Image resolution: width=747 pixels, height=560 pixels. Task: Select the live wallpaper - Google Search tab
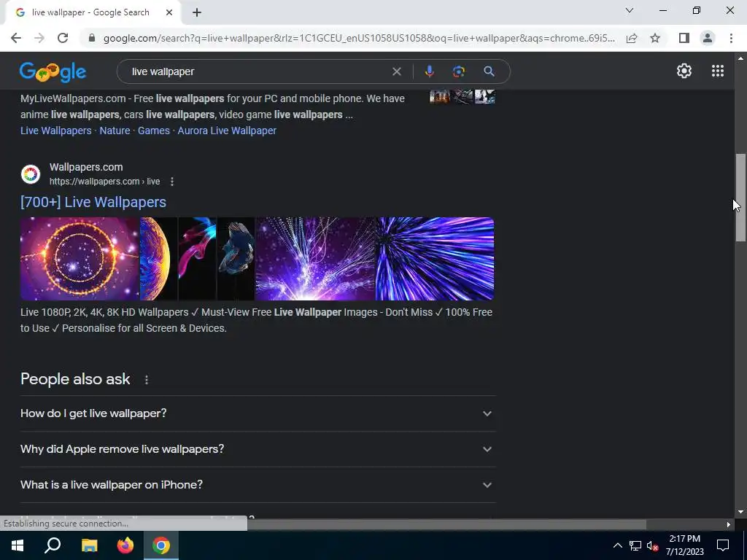tap(93, 12)
